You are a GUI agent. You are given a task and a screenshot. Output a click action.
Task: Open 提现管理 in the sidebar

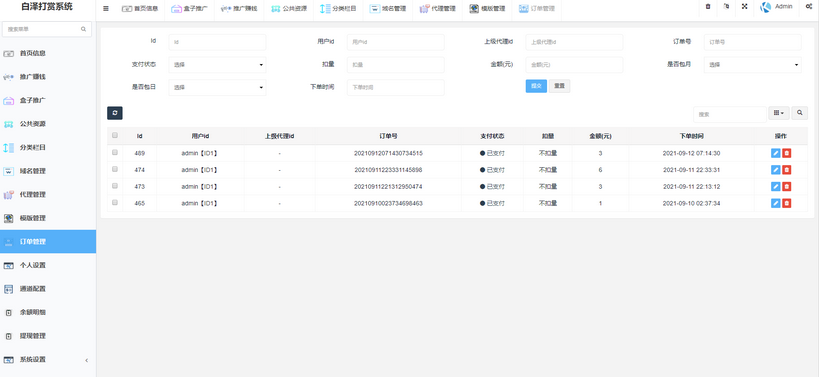pyautogui.click(x=48, y=336)
